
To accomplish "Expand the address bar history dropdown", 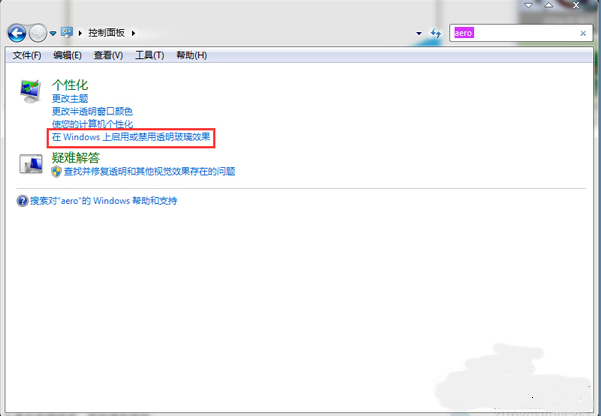I will coord(419,34).
